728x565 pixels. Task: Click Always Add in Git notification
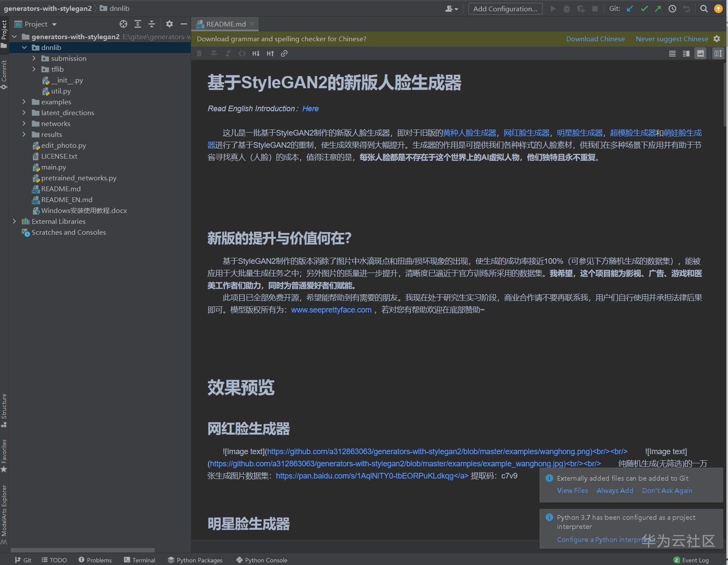click(x=615, y=490)
